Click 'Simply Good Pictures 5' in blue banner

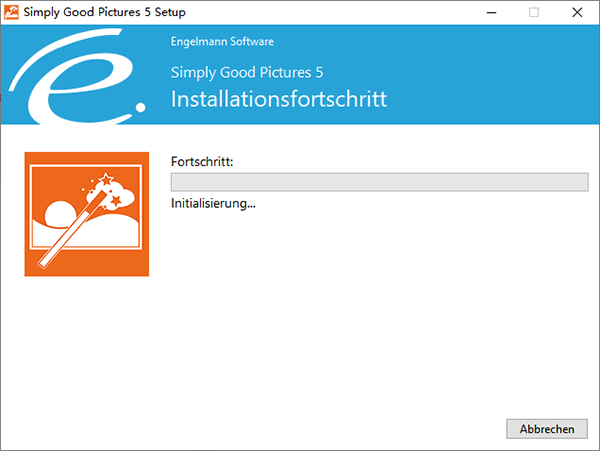click(x=248, y=73)
